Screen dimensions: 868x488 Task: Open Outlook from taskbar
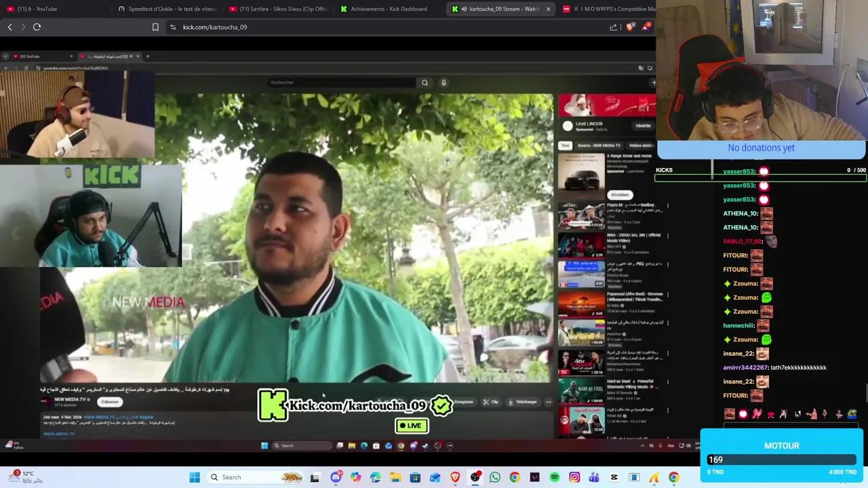pyautogui.click(x=435, y=477)
